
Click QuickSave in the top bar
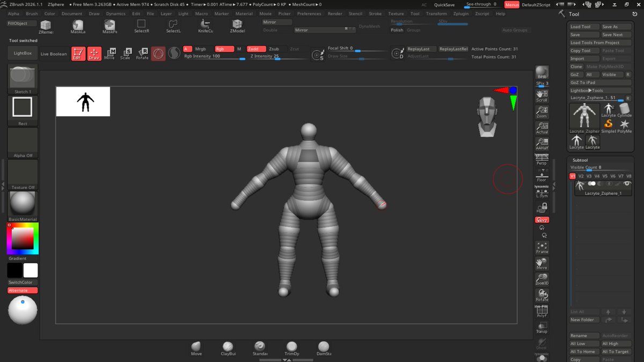(x=444, y=4)
